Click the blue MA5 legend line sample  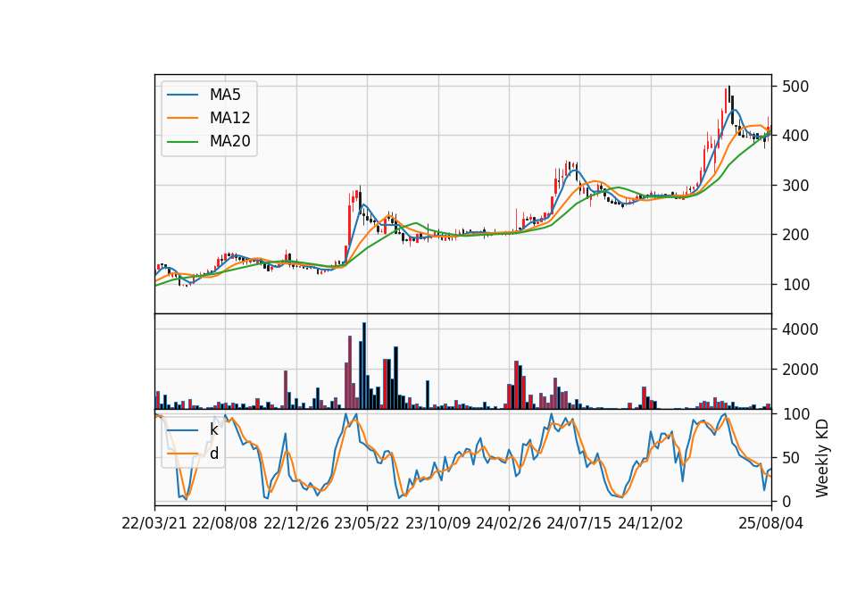(x=182, y=95)
